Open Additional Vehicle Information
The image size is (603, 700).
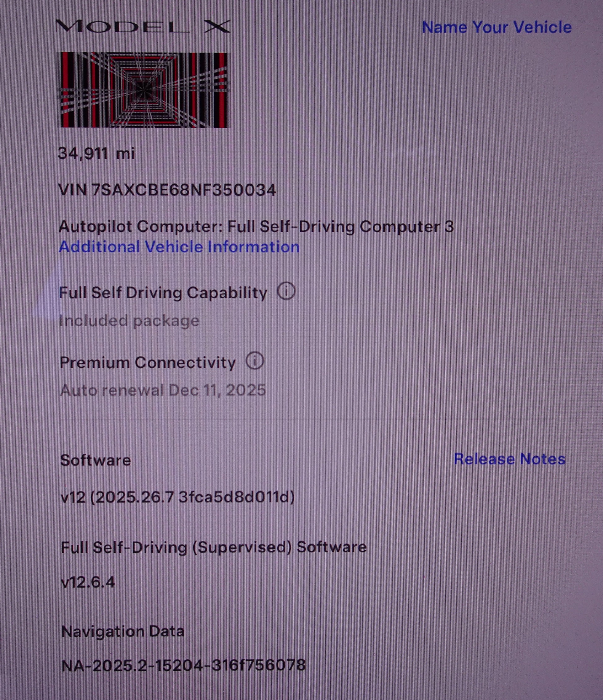(x=179, y=247)
